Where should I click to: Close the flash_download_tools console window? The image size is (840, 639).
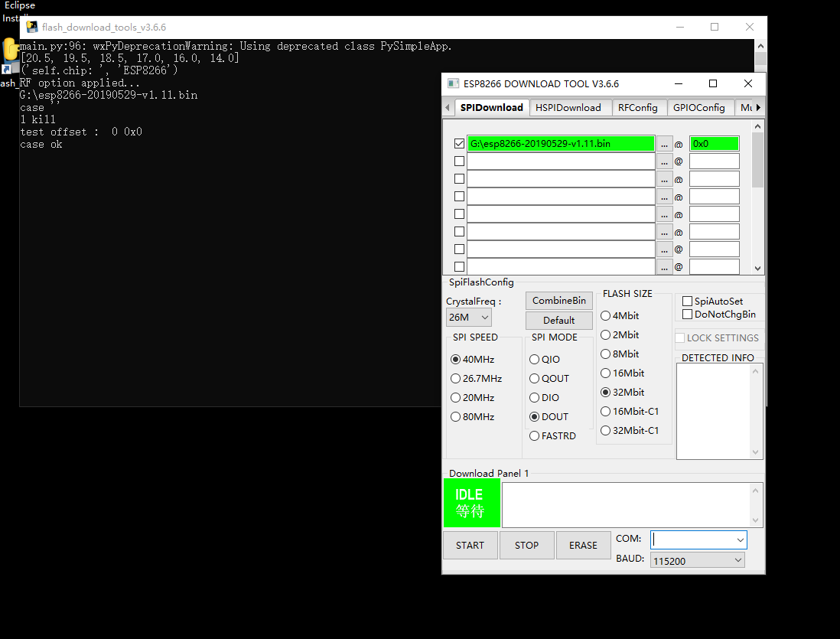point(750,27)
